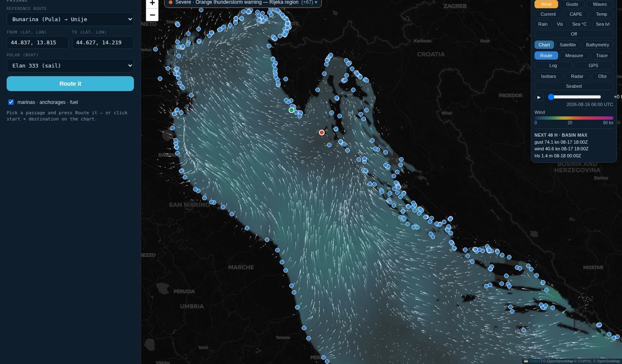Switch to Satellite basemap

tap(568, 44)
